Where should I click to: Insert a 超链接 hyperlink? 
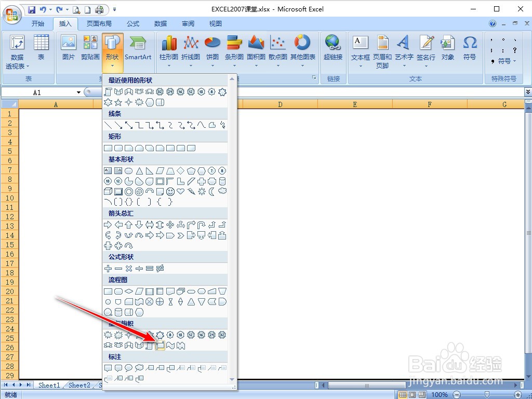coord(333,47)
